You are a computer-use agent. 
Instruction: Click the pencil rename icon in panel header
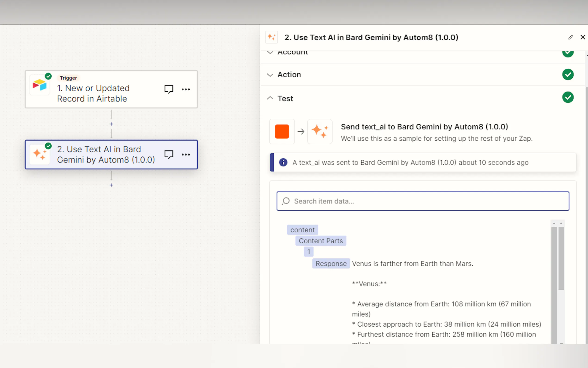pos(570,37)
